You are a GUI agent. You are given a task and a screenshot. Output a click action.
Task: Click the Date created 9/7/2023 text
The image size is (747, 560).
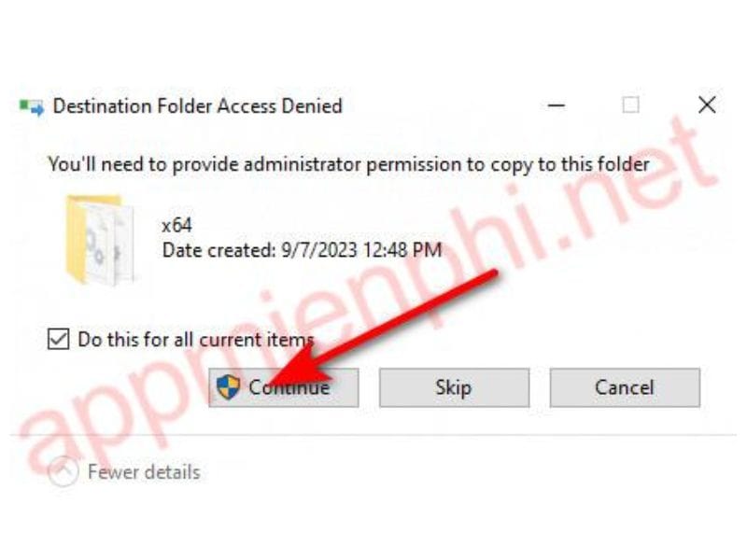pyautogui.click(x=302, y=250)
